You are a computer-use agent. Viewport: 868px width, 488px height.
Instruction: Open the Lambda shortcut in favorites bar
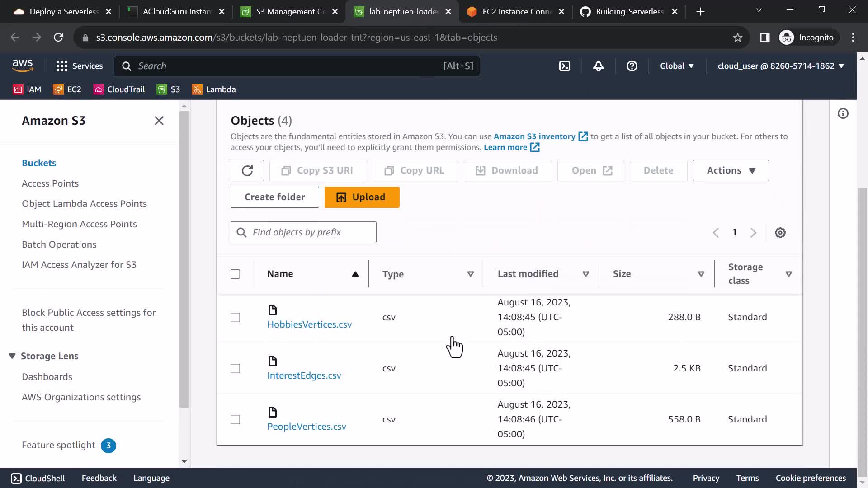pyautogui.click(x=214, y=89)
